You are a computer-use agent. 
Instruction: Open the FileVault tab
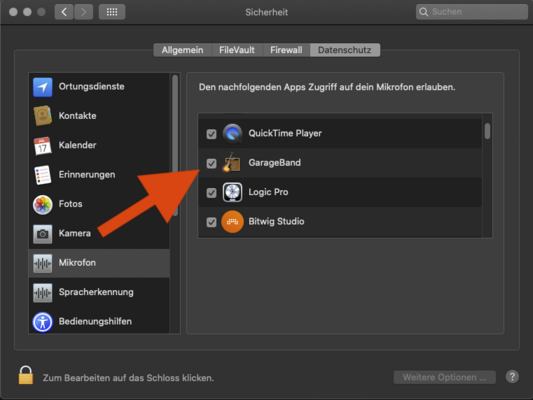[x=237, y=50]
